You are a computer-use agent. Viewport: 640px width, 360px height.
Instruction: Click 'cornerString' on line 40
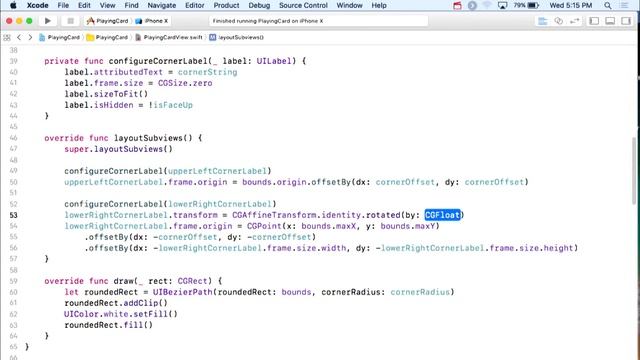(207, 72)
